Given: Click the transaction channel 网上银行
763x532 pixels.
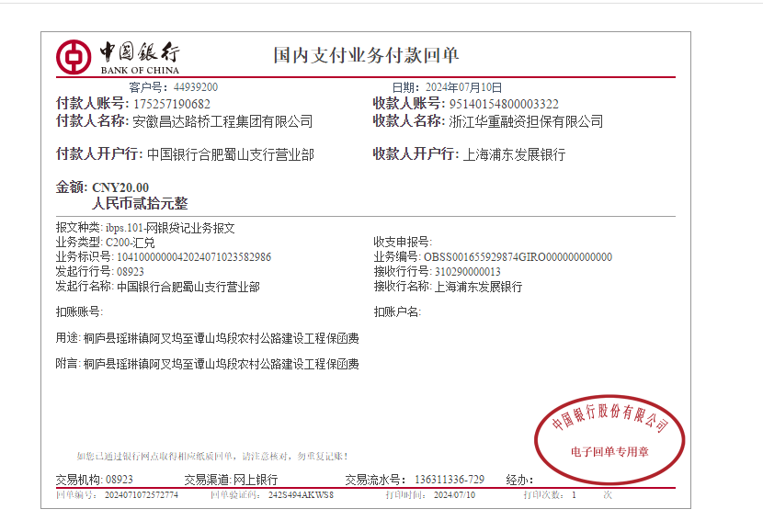Looking at the screenshot, I should (255, 480).
